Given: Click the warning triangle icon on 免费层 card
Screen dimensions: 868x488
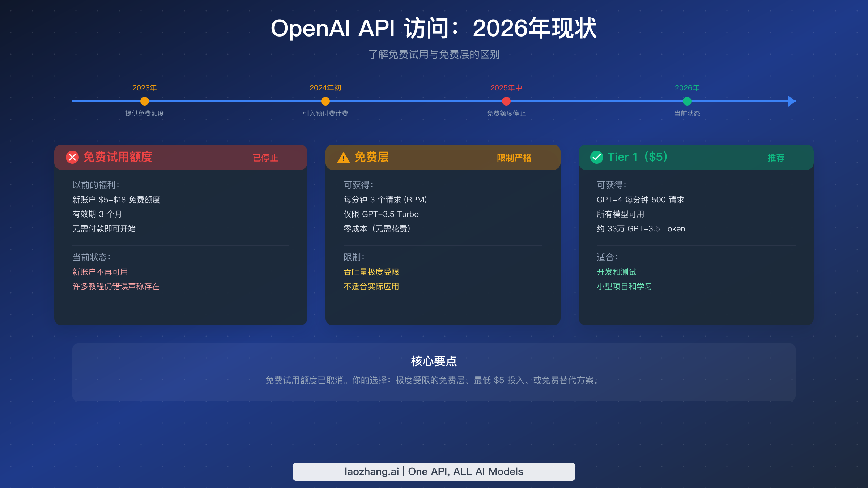Looking at the screenshot, I should pyautogui.click(x=343, y=157).
